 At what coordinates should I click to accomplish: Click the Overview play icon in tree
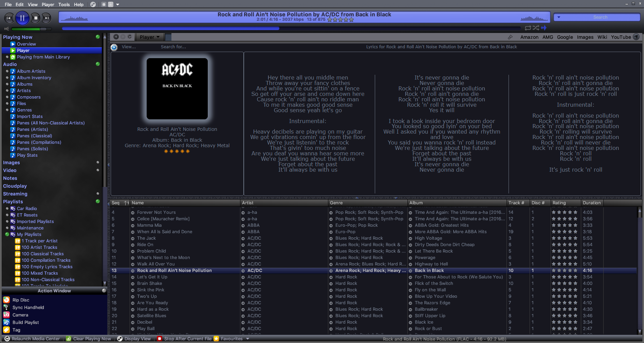pos(13,44)
